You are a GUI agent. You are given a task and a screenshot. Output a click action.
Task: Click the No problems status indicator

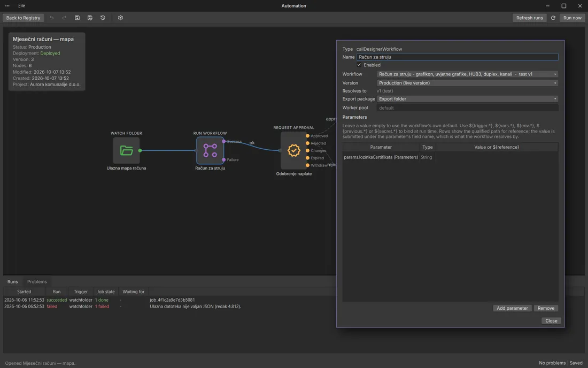[x=552, y=363]
